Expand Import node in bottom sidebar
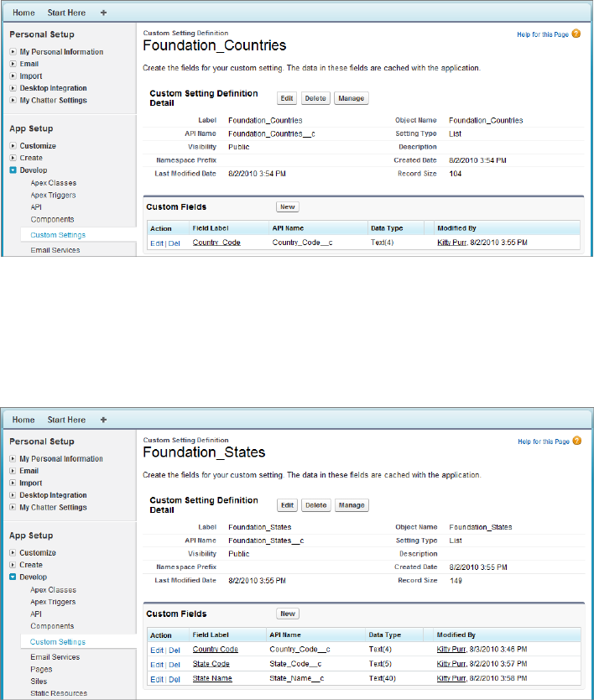Image resolution: width=594 pixels, height=700 pixels. [x=13, y=483]
